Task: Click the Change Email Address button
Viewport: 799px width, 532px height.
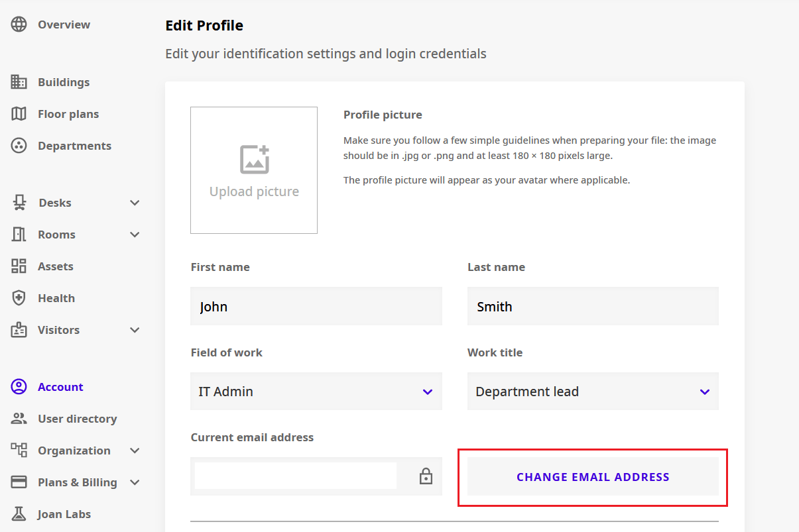Action: pos(592,476)
